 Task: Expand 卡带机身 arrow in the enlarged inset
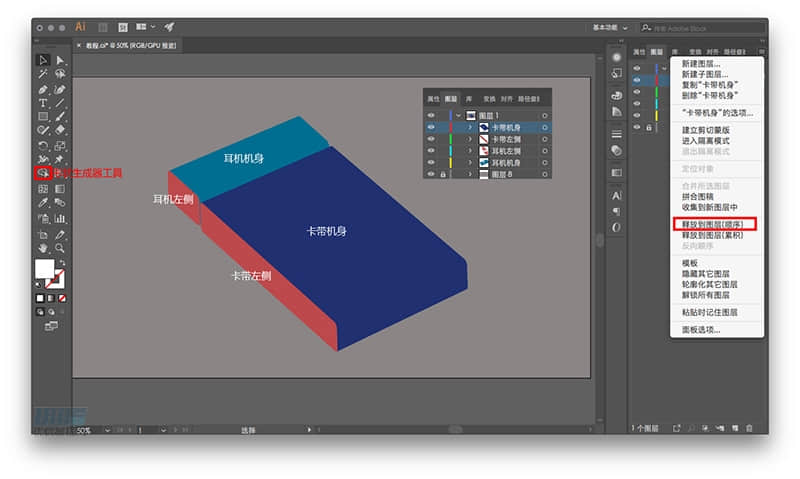click(x=470, y=128)
